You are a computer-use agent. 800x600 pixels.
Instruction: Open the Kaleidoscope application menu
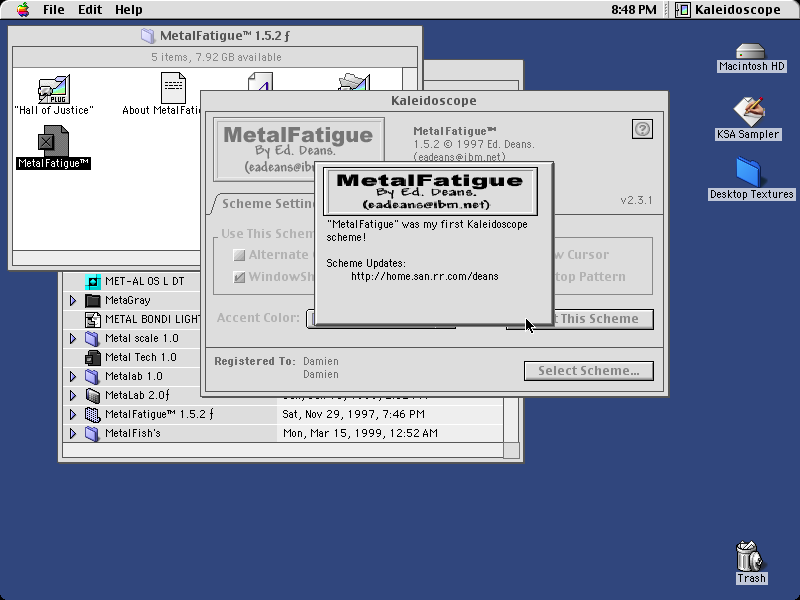pos(728,10)
